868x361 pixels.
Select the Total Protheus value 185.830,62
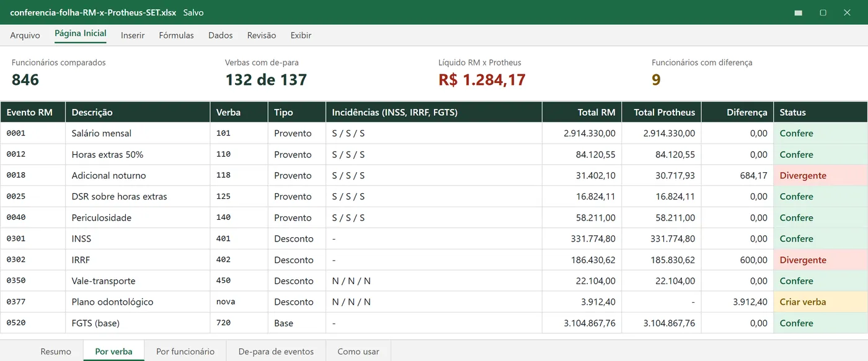[662, 259]
